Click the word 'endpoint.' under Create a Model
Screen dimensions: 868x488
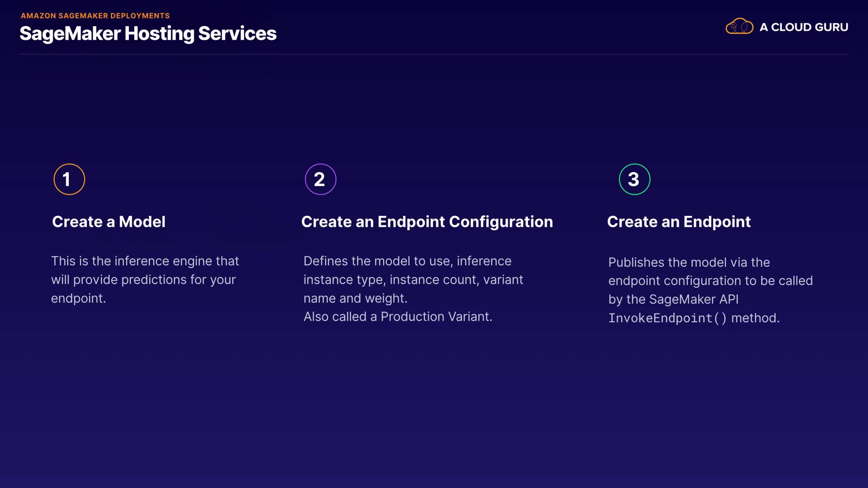78,298
